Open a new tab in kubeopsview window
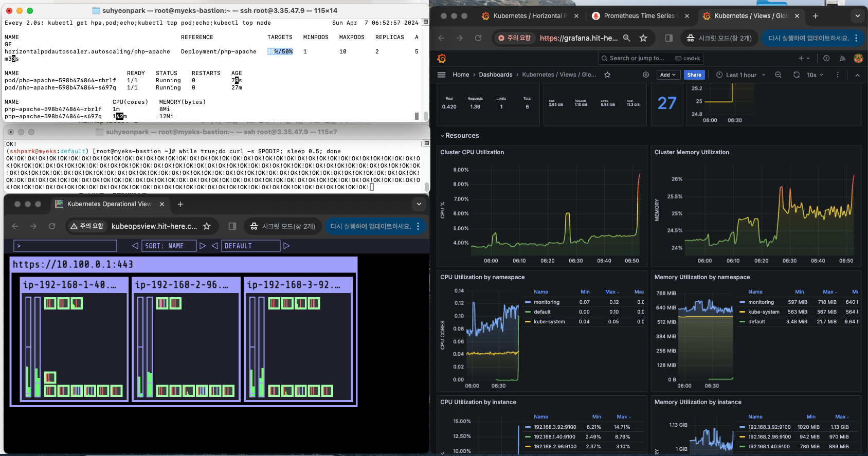 click(x=180, y=204)
